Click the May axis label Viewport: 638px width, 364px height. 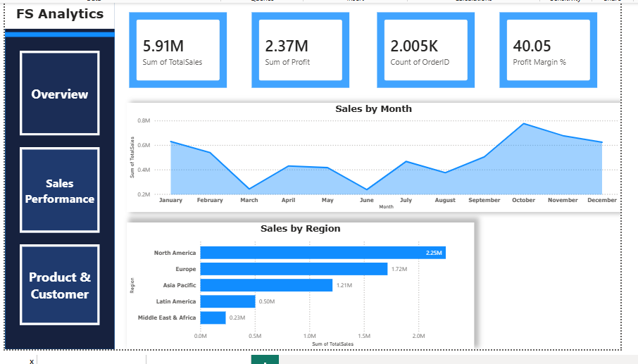(x=327, y=200)
